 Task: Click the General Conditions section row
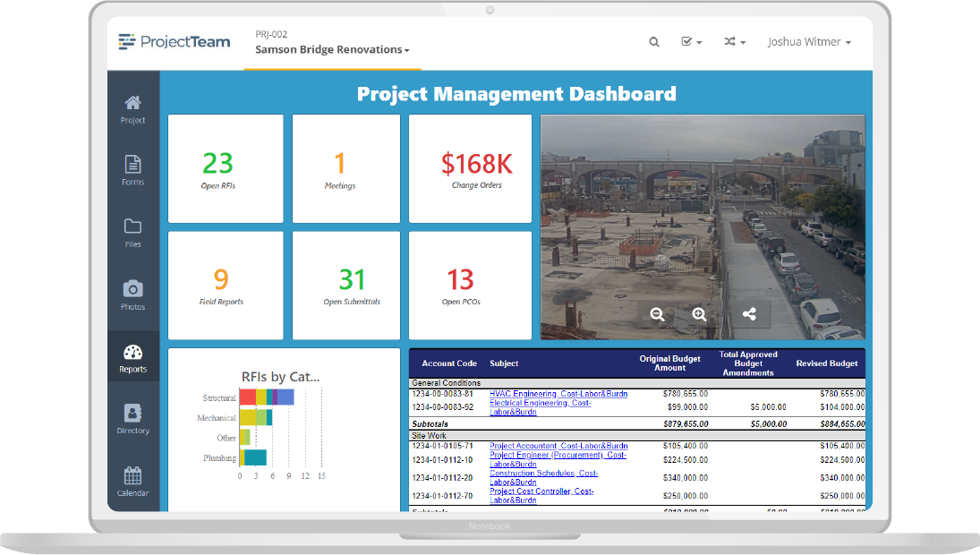637,383
